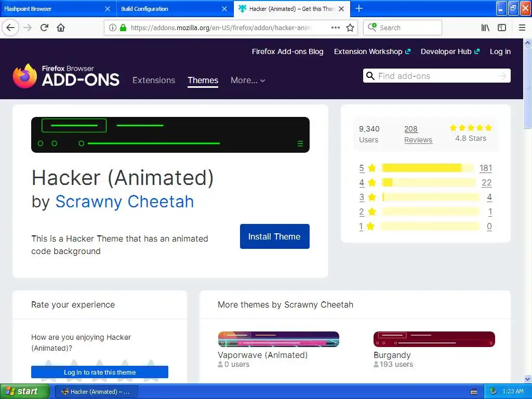Click the Burgandy theme name text
Image resolution: width=532 pixels, height=399 pixels.
click(392, 355)
